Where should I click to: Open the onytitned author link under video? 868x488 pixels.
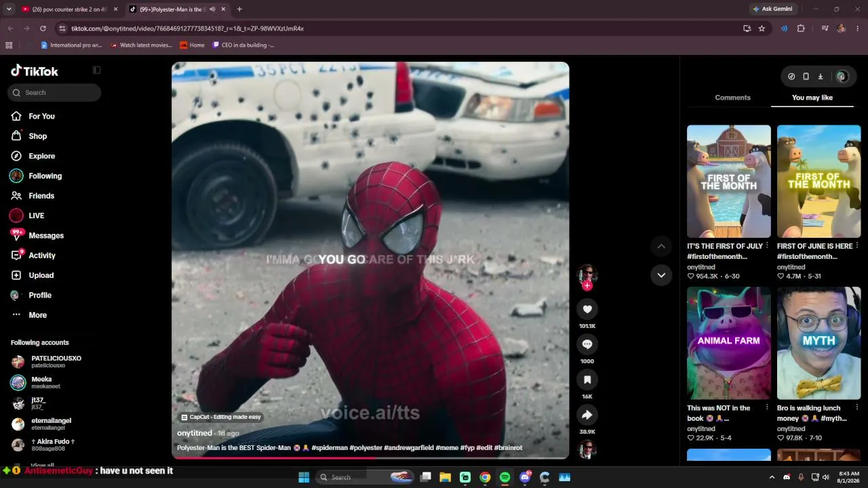(x=195, y=433)
